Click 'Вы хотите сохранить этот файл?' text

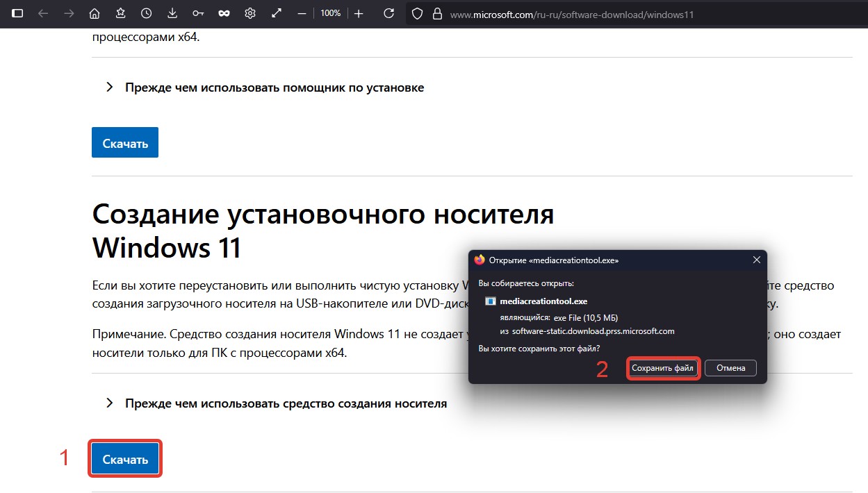(x=540, y=349)
